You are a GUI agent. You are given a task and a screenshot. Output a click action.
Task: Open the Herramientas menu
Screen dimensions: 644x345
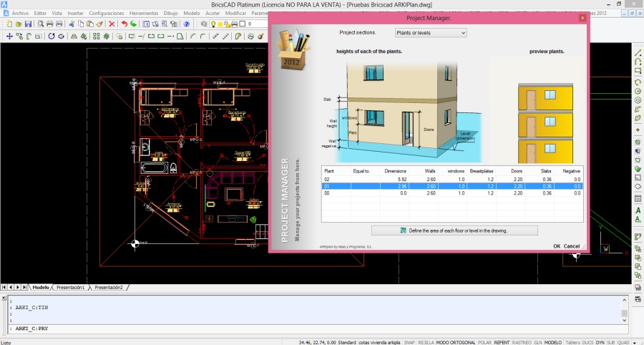click(x=144, y=13)
